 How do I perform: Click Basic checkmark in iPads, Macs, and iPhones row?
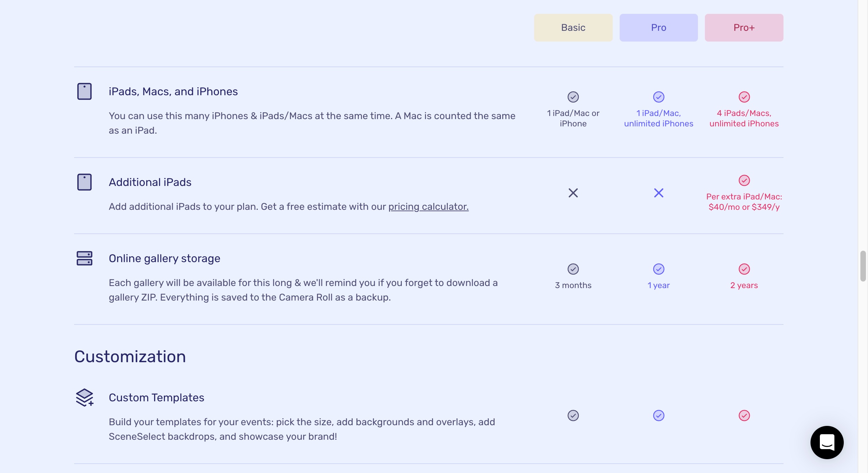click(573, 97)
